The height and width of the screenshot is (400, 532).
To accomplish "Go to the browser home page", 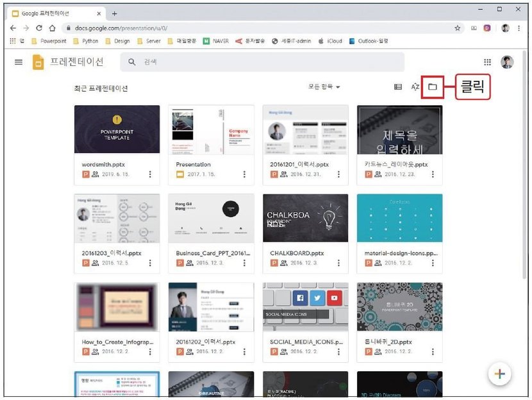I will coord(53,28).
